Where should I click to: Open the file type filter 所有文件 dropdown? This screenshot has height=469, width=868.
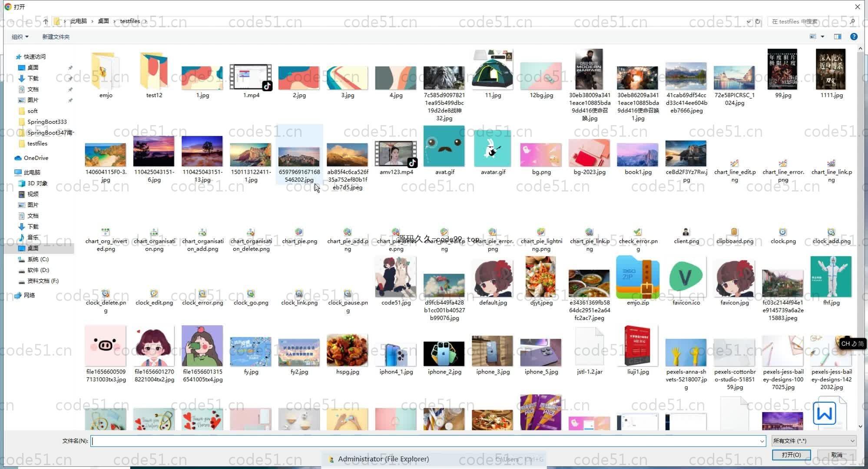814,441
